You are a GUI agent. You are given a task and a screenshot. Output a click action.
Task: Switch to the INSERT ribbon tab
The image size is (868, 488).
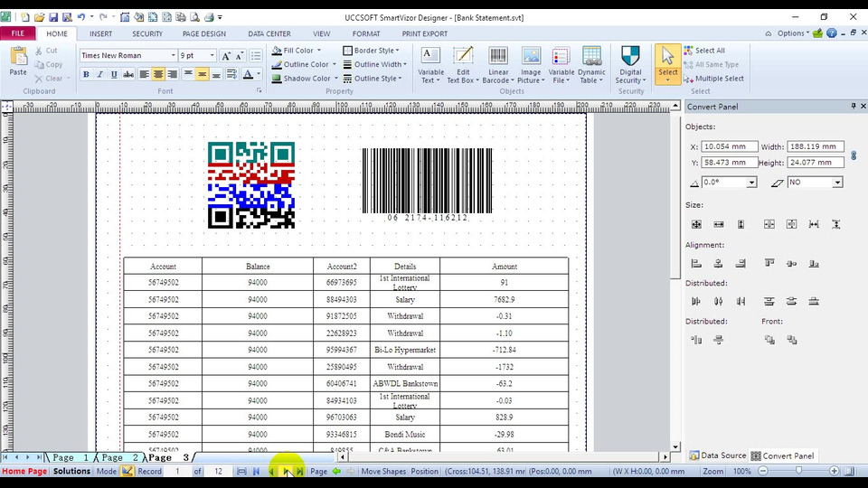click(x=100, y=33)
